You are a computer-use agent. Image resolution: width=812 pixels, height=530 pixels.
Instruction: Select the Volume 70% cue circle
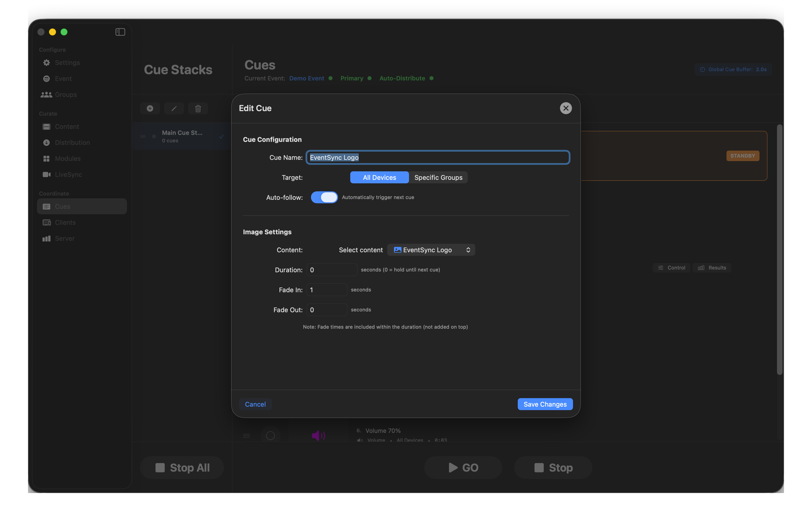270,436
